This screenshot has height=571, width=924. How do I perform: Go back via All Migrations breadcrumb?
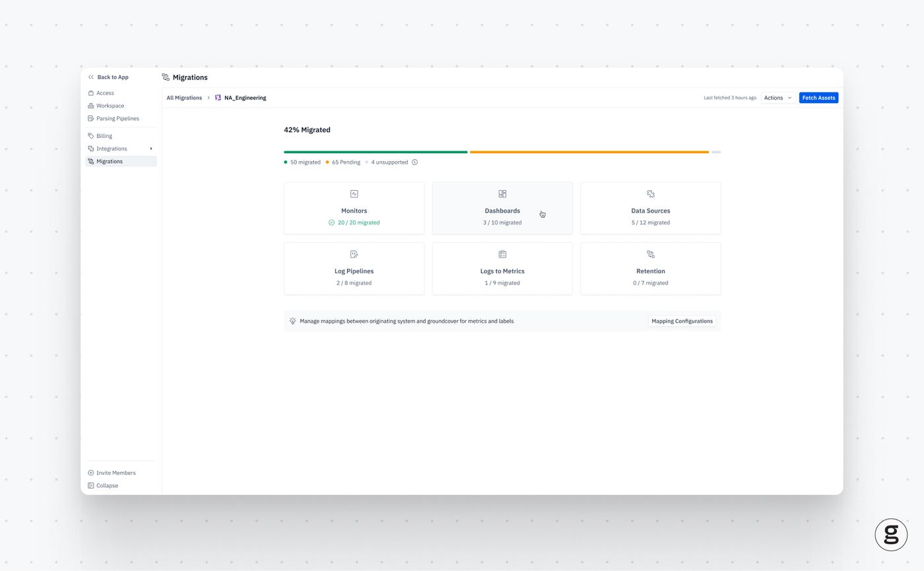click(184, 98)
